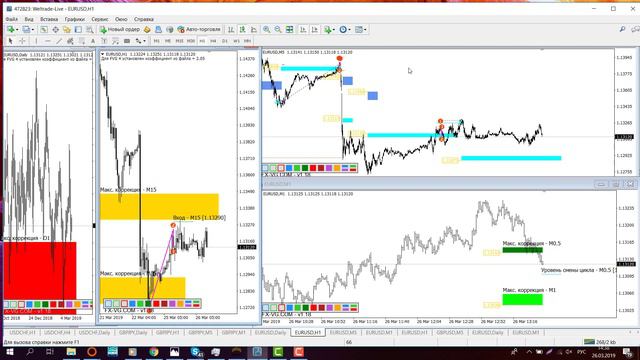640x360 pixels.
Task: Expand the Indicators dropdown arrow
Action: coord(333,29)
